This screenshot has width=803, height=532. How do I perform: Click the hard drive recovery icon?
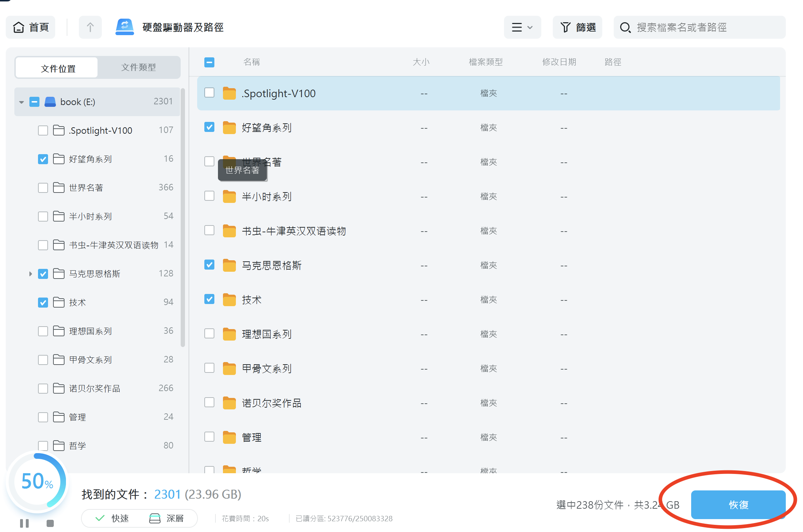[x=124, y=27]
